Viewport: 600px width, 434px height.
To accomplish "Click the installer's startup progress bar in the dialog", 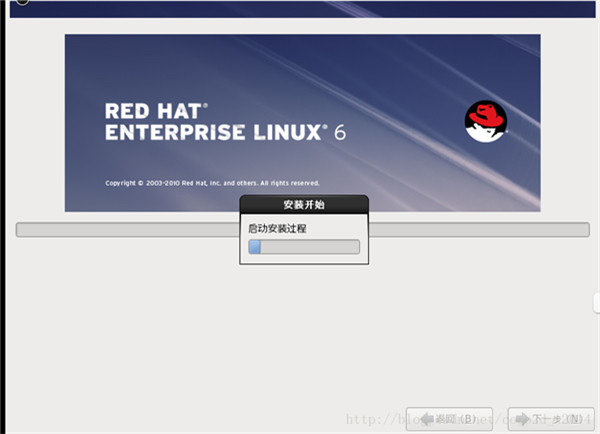I will point(304,247).
